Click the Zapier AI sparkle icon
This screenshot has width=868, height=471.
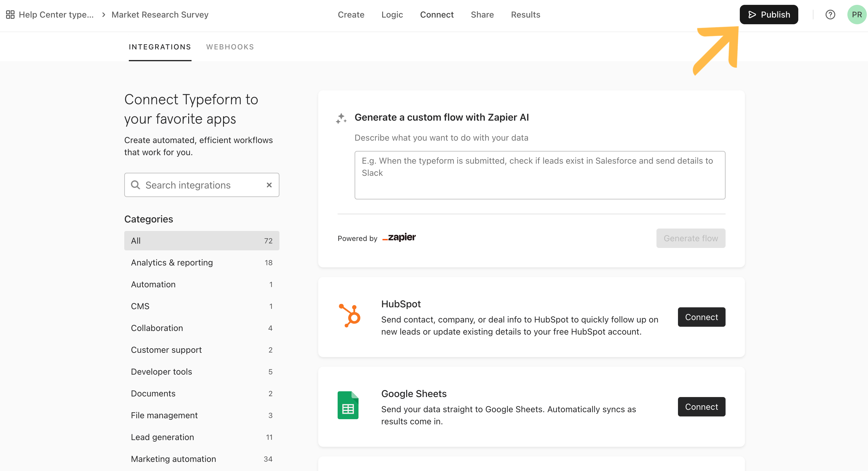click(341, 118)
